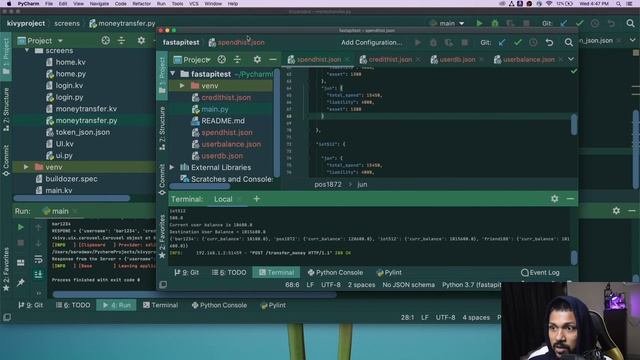Image resolution: width=640 pixels, height=360 pixels.
Task: Open Run panel gear settings
Action: point(616,211)
